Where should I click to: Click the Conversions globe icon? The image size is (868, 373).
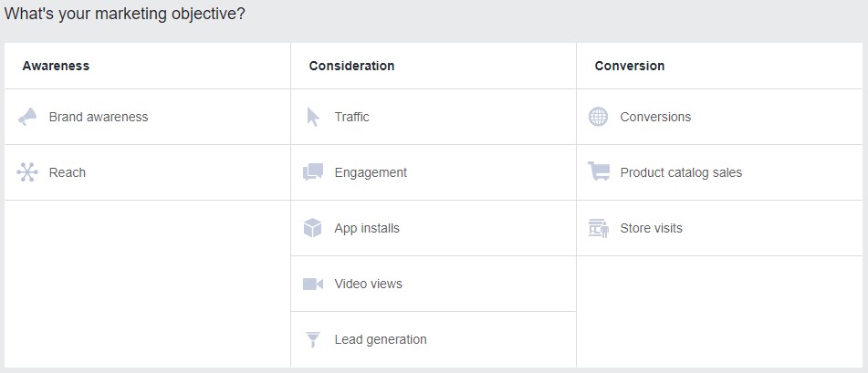(x=598, y=117)
